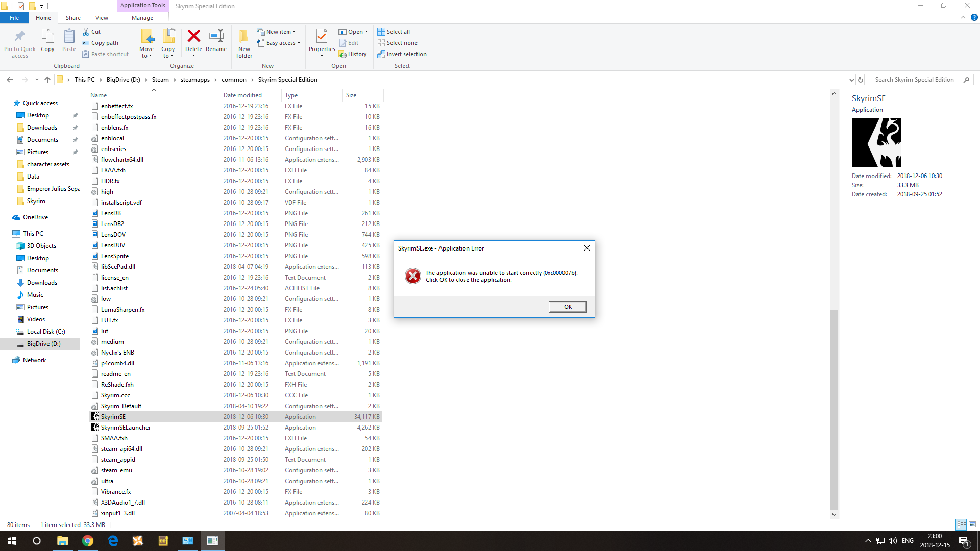The width and height of the screenshot is (980, 551).
Task: Click steamapps in the address breadcrumb
Action: tap(195, 80)
